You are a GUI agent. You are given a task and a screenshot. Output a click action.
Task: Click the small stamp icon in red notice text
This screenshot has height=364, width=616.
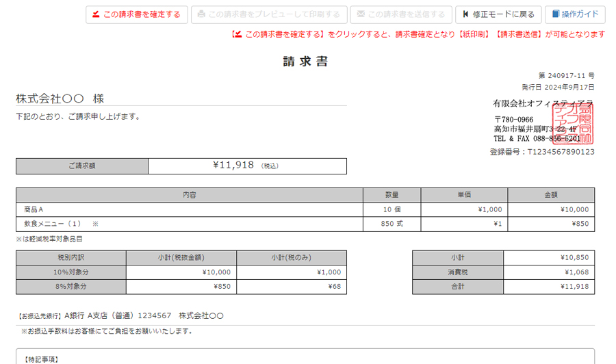pos(238,34)
